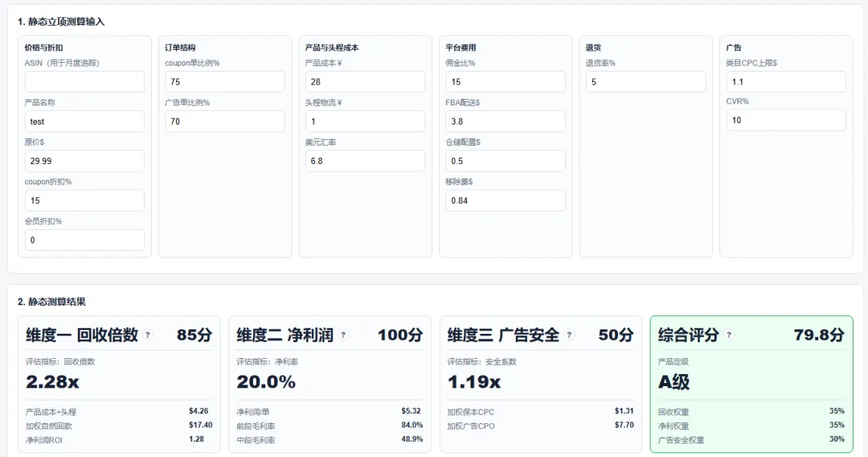Open help icon beside 维度二 净利润

[x=343, y=335]
